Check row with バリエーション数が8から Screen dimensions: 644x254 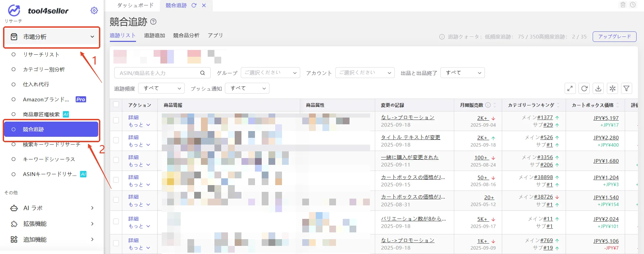pos(116,222)
